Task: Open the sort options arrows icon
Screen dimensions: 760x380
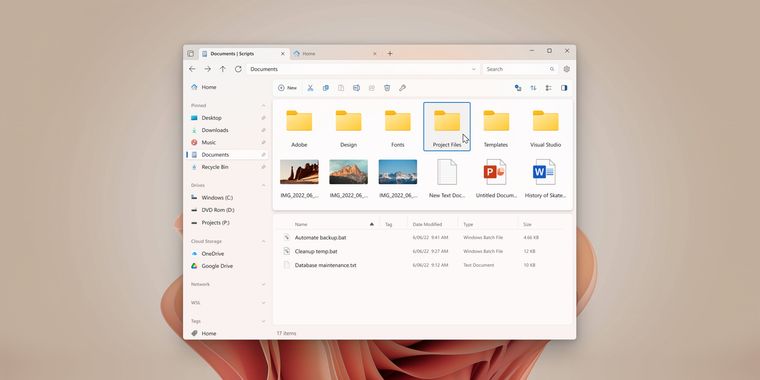Action: (x=533, y=88)
